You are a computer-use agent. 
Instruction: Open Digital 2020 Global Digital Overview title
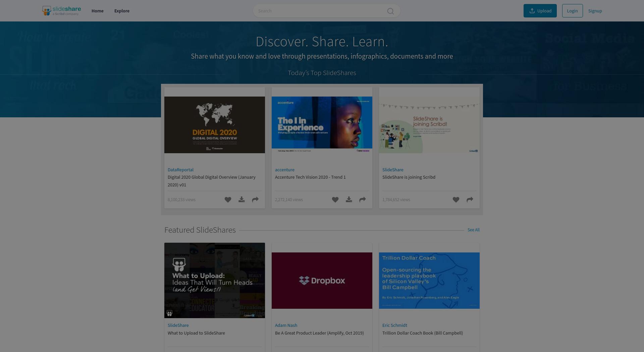pyautogui.click(x=212, y=181)
